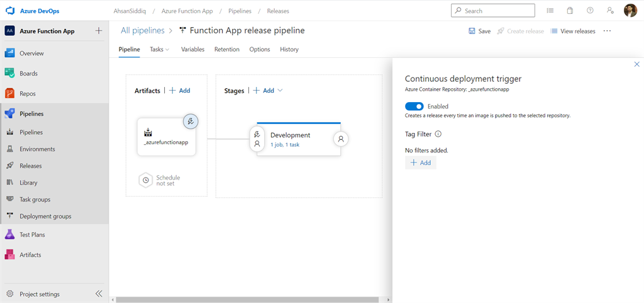This screenshot has height=303, width=644.
Task: Select the Pipeline tab
Action: click(130, 49)
